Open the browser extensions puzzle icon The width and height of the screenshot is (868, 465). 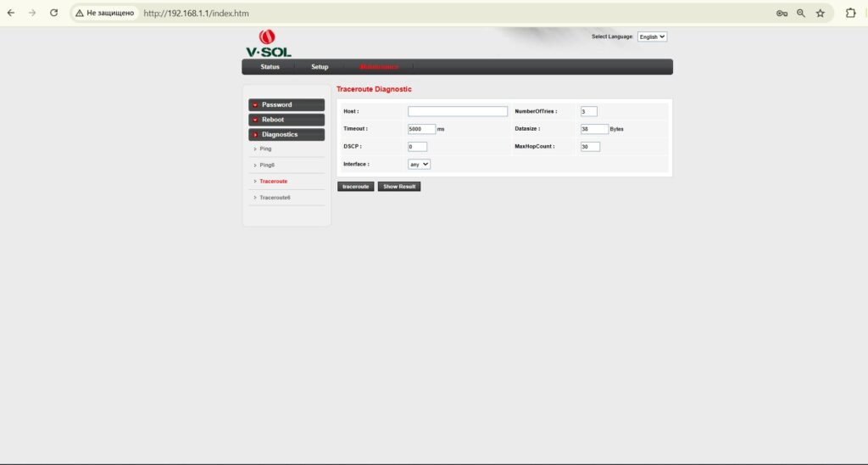click(x=850, y=14)
